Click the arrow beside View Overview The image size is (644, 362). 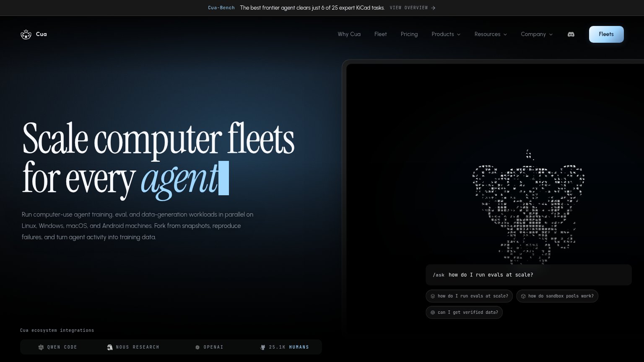tap(433, 8)
